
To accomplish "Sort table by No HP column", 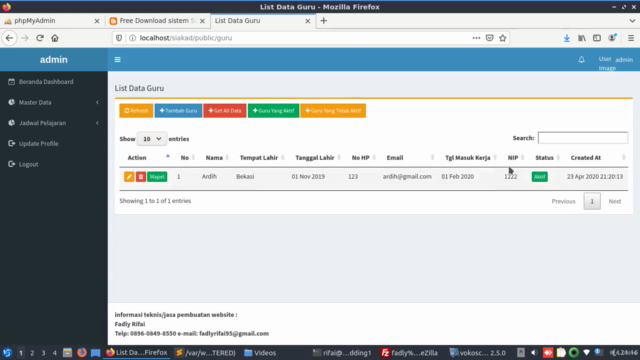I will pyautogui.click(x=360, y=158).
